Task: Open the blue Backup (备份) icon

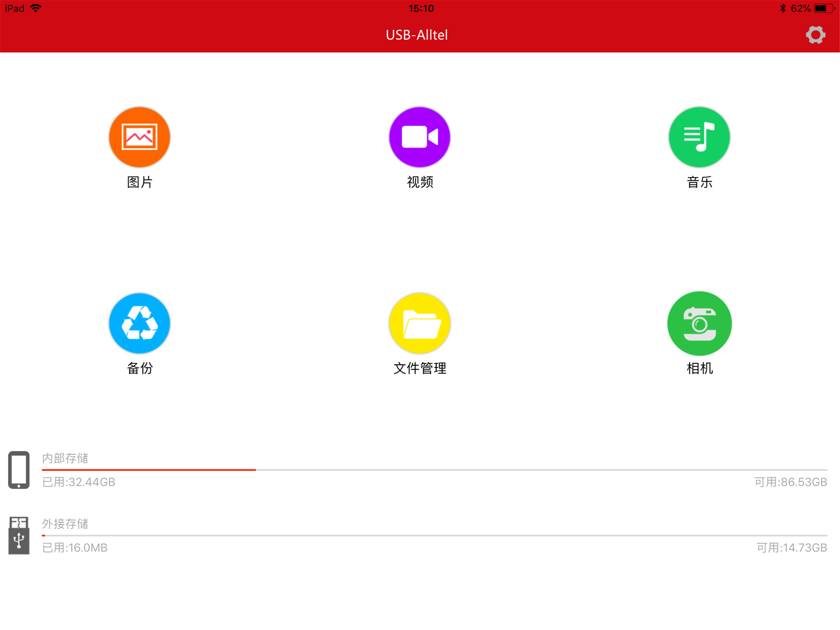Action: coord(139,323)
